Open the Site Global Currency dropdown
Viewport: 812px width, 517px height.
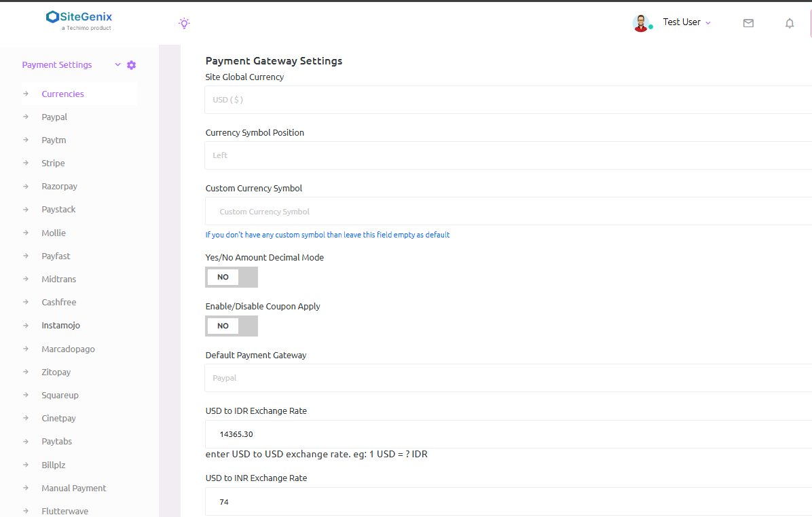(x=508, y=100)
